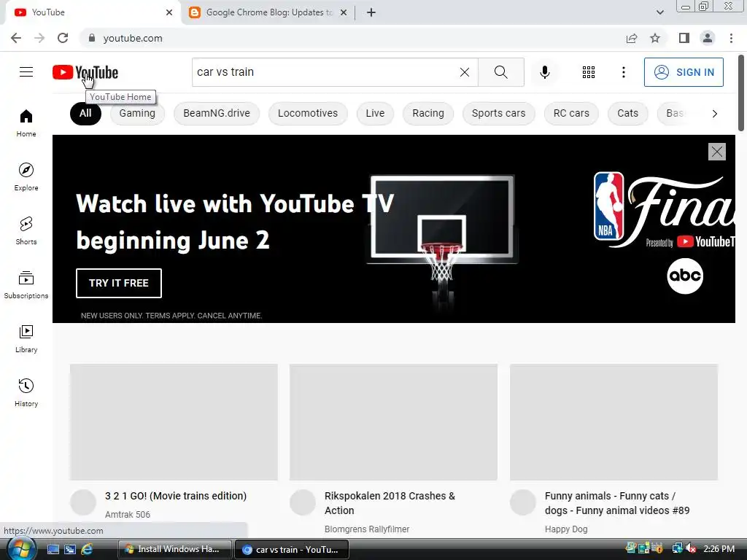747x560 pixels.
Task: Show more category chips arrow
Action: coord(714,113)
